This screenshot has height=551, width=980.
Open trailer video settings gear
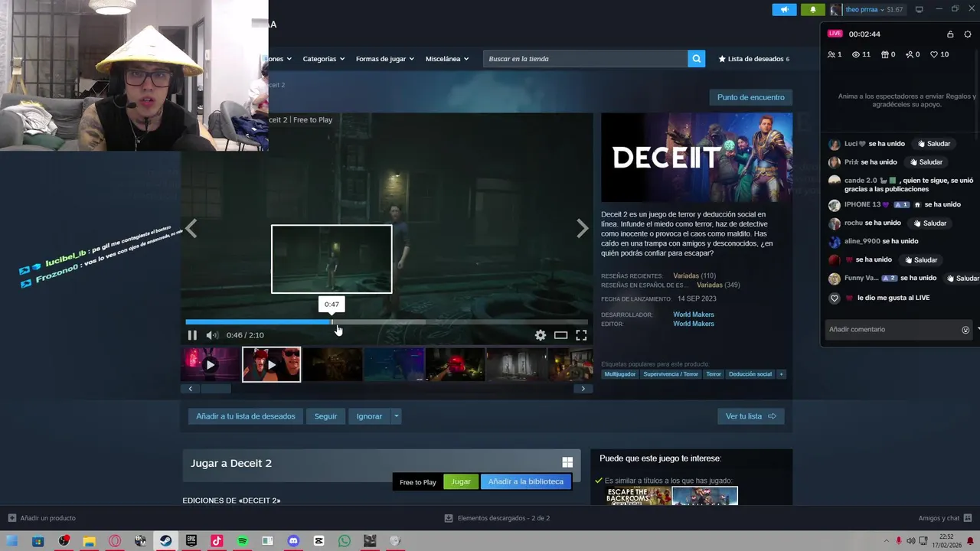541,335
